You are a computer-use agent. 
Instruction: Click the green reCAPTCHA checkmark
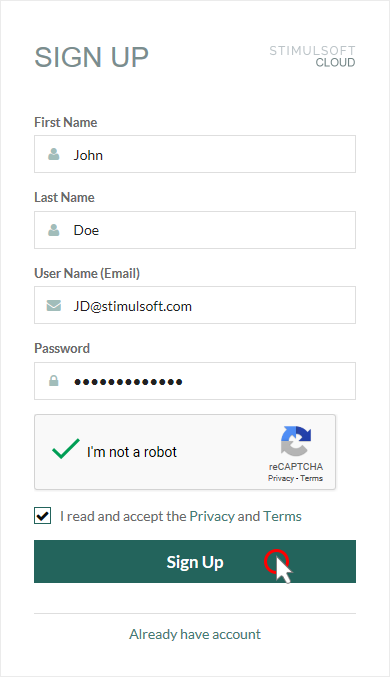66,449
